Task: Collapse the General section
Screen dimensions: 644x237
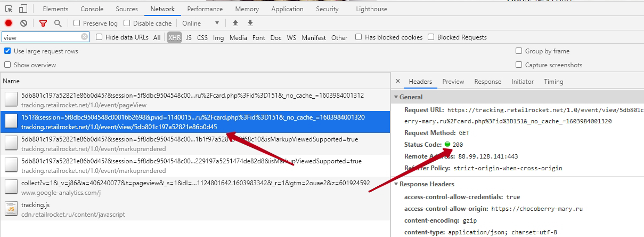Action: tap(396, 97)
